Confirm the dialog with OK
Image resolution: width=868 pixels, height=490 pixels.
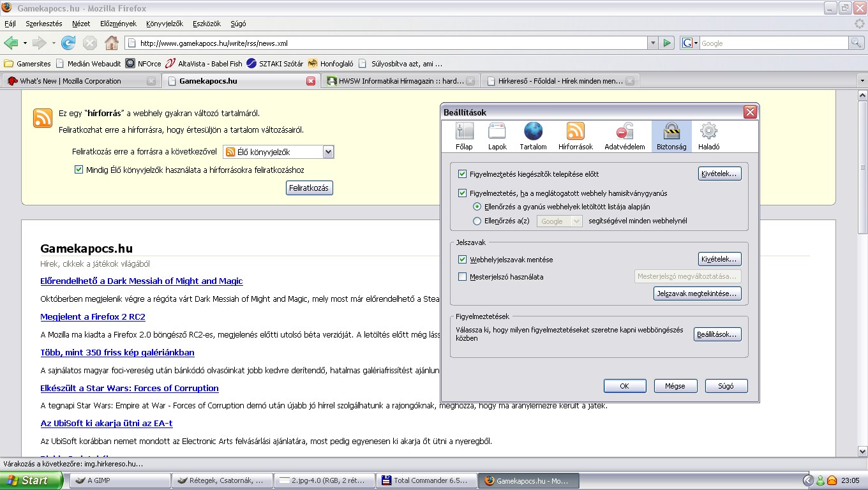(x=625, y=386)
